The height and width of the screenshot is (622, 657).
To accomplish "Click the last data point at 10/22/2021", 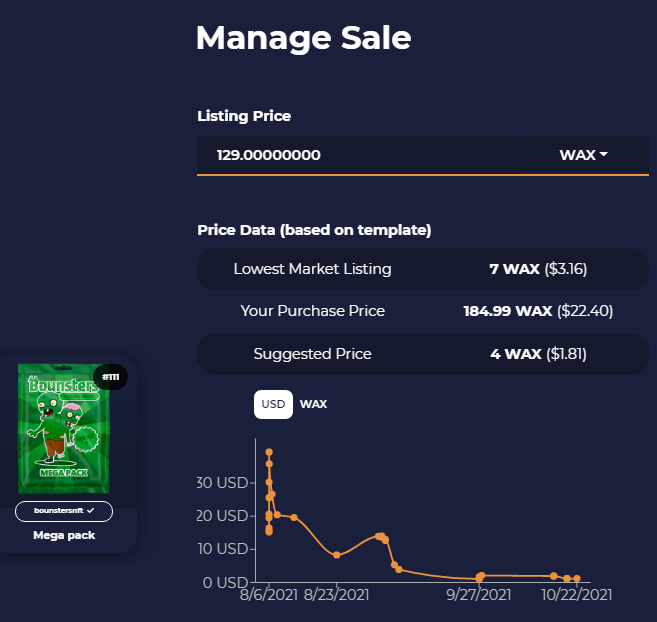I will (577, 578).
